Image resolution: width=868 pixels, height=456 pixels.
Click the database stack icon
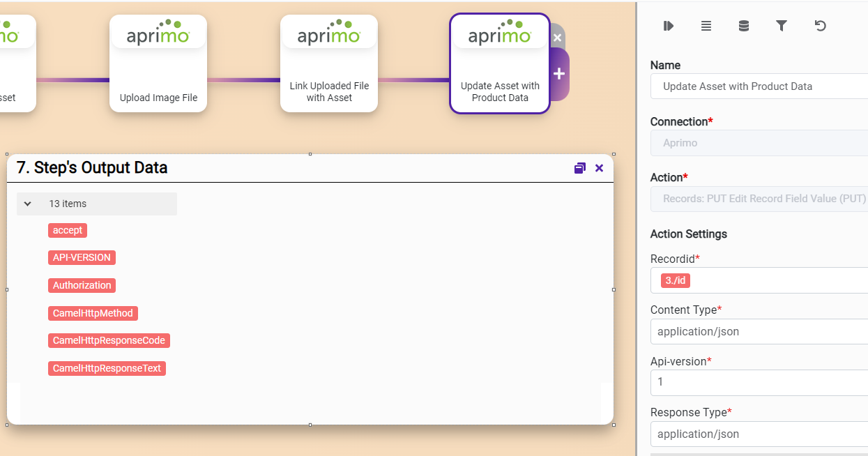744,26
